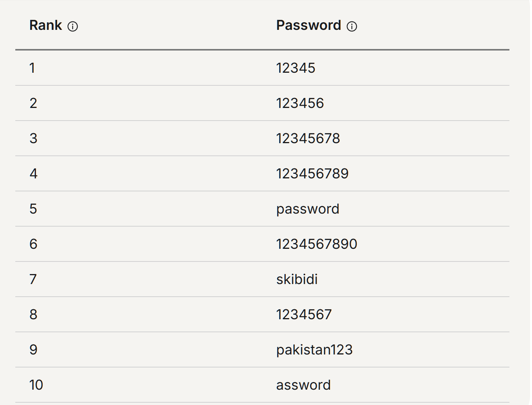Screen dimensions: 532x405
Task: Click the 123456 password cell
Action: pyautogui.click(x=300, y=103)
